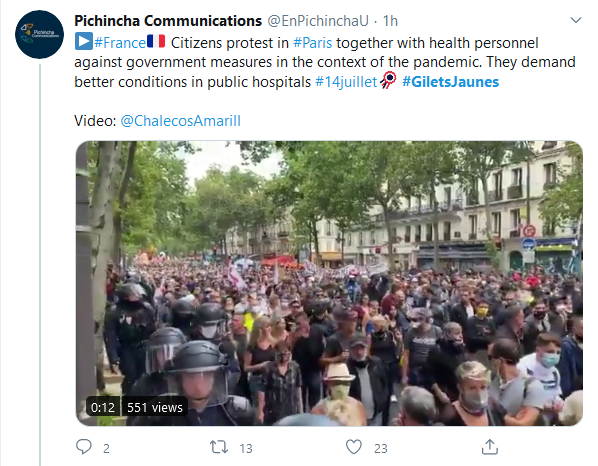Open the Pichincha Communications display name
The height and width of the screenshot is (466, 598).
pyautogui.click(x=168, y=21)
